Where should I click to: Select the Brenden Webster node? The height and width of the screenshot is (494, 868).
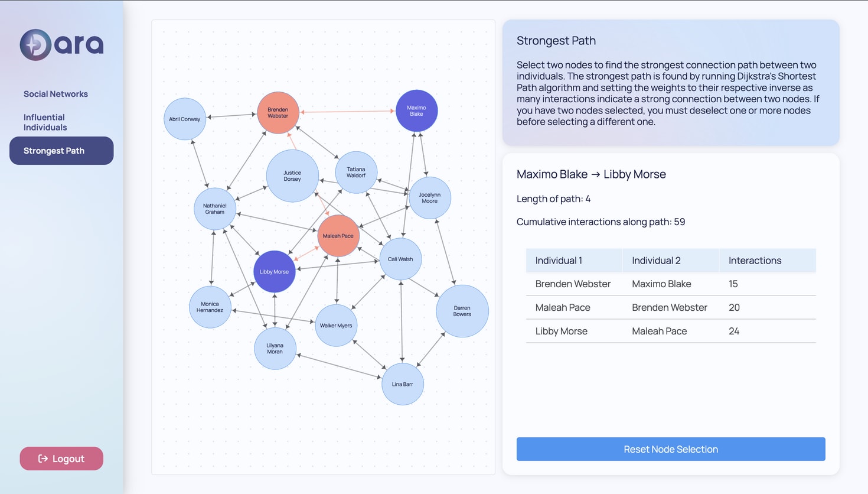pyautogui.click(x=278, y=112)
